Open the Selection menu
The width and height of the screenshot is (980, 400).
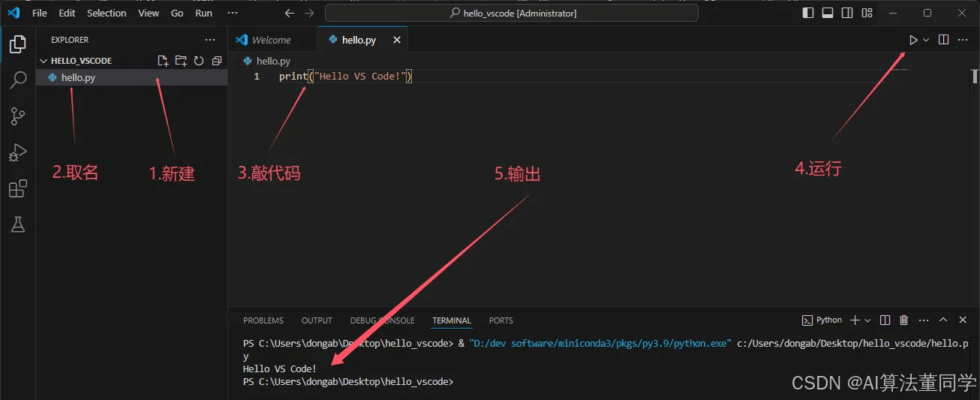(107, 13)
